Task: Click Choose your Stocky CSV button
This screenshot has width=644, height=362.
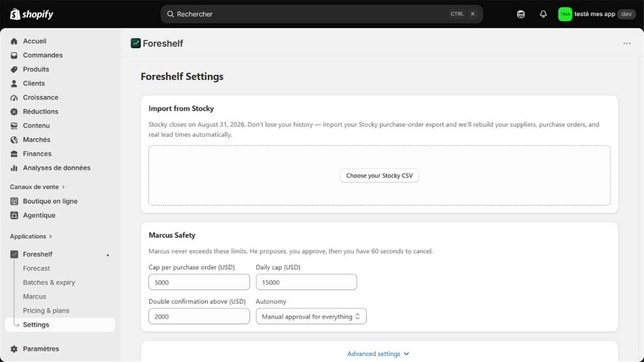Action: coord(379,175)
